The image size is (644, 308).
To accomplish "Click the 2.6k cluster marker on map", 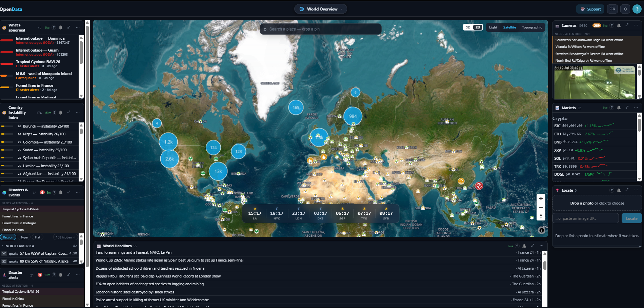I will click(169, 159).
